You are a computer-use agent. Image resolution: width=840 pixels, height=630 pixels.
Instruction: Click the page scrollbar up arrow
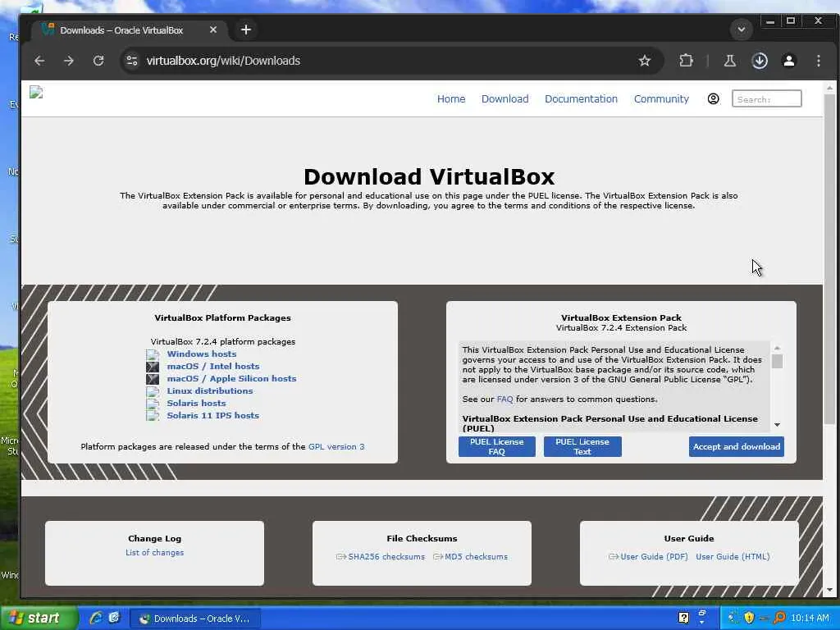click(x=829, y=87)
